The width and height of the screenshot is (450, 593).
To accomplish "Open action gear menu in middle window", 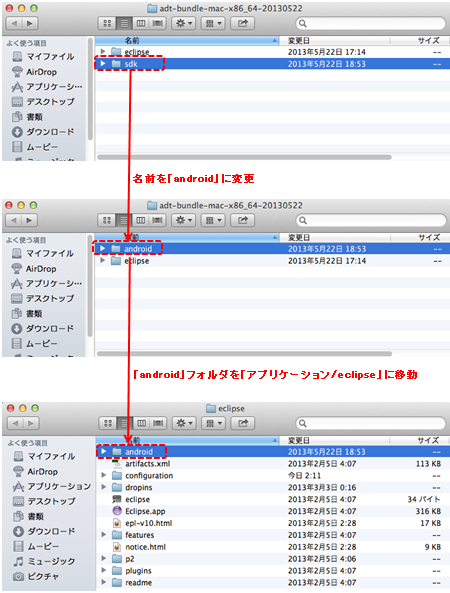I will coord(183,220).
